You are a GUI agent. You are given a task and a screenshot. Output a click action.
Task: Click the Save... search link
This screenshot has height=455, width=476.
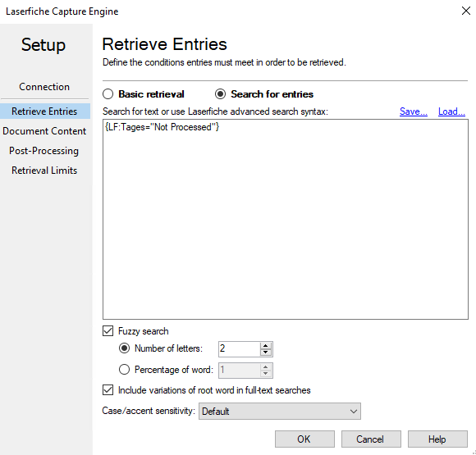pos(414,111)
